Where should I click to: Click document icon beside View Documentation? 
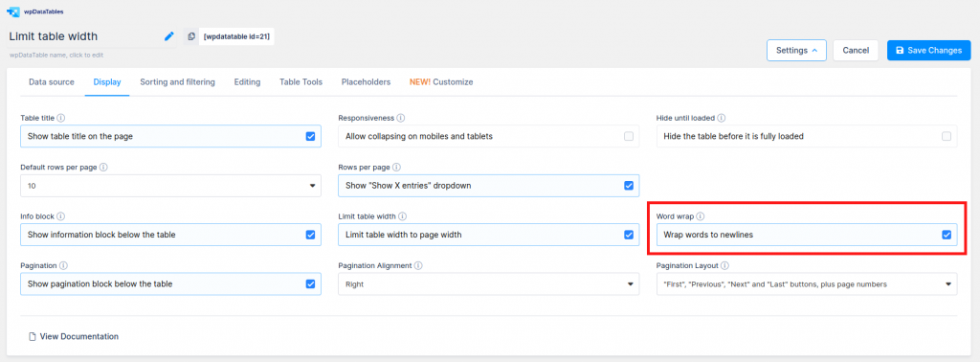[33, 336]
